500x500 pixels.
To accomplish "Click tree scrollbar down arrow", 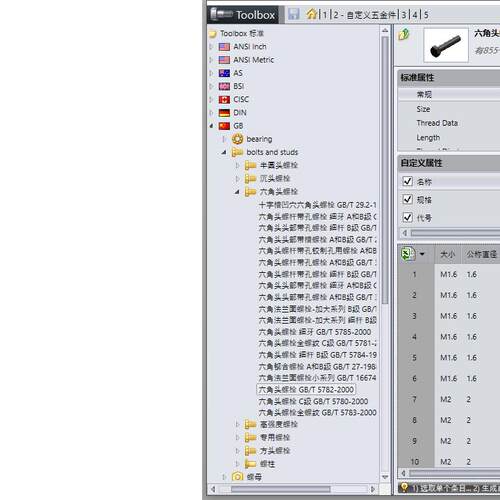I will point(385,477).
